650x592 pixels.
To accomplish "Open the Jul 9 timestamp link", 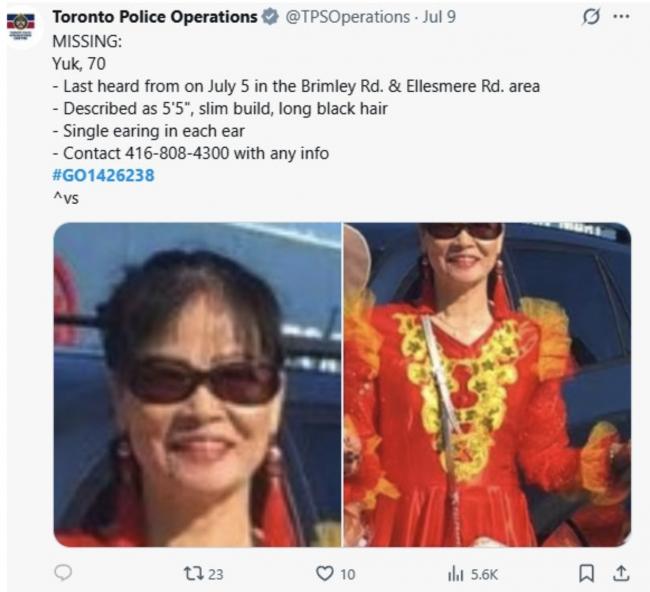I will point(439,17).
